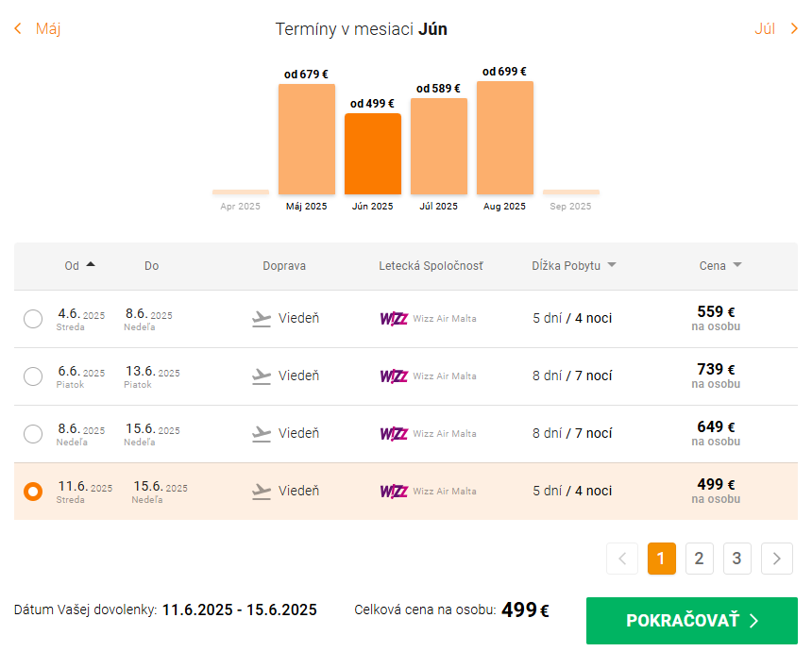Navigate to the Júl month link
Screen dimensions: 812x668
764,28
